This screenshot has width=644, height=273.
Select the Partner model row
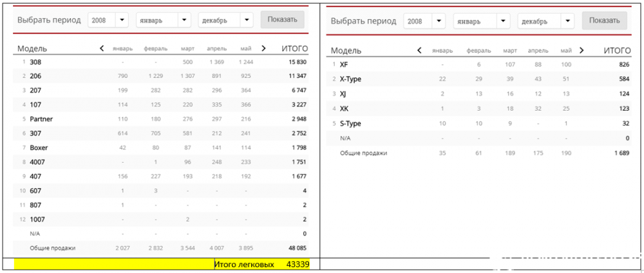click(x=41, y=119)
